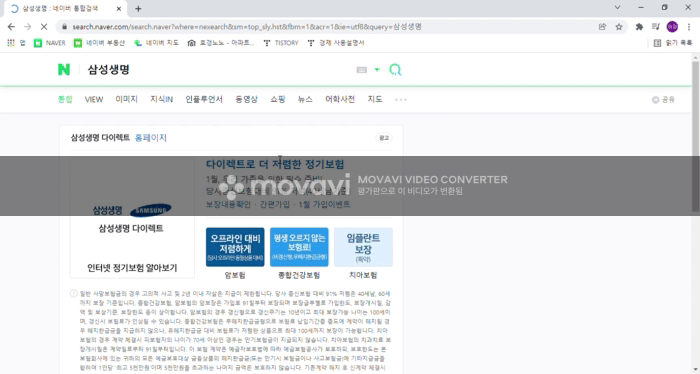Click the info icon beside disclaimer text
Viewport: 700px width, 374px height.
coord(74,294)
